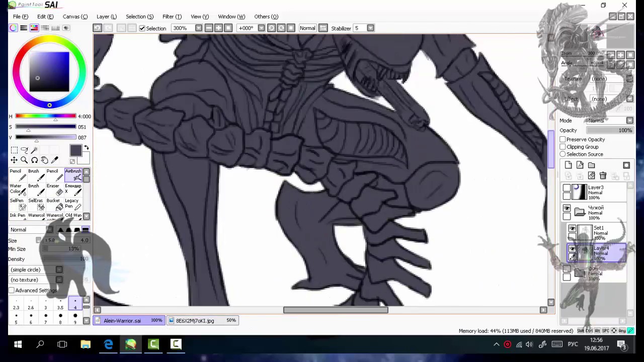Select the Legacy Pen tool
644x362 pixels.
point(73,204)
